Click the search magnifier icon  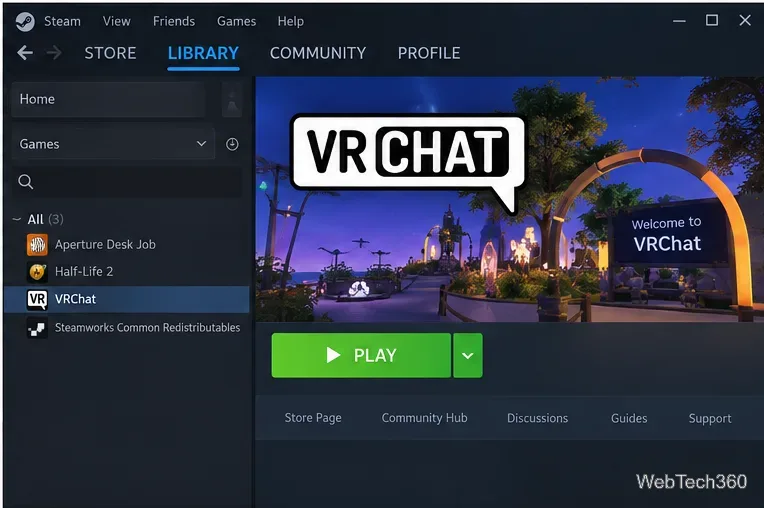[x=25, y=182]
